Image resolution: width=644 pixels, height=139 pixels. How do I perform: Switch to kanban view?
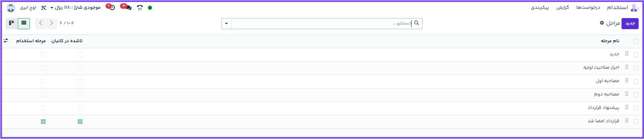(11, 23)
